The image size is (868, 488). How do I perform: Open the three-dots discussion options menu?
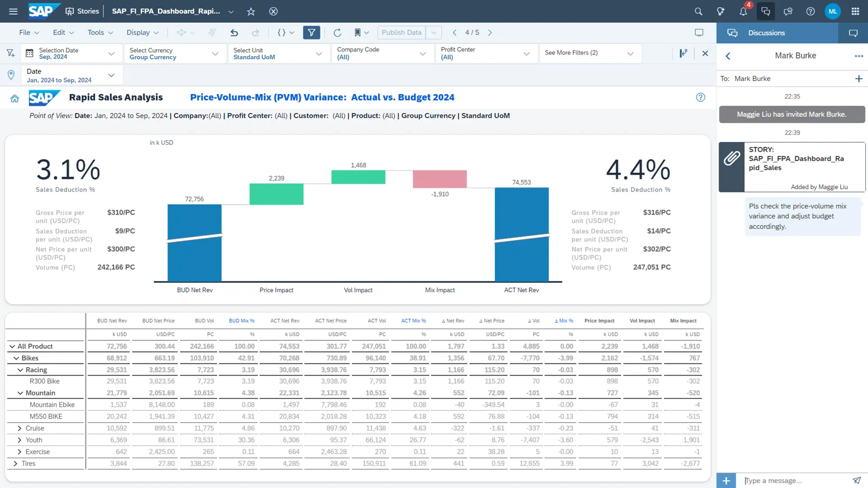[859, 56]
